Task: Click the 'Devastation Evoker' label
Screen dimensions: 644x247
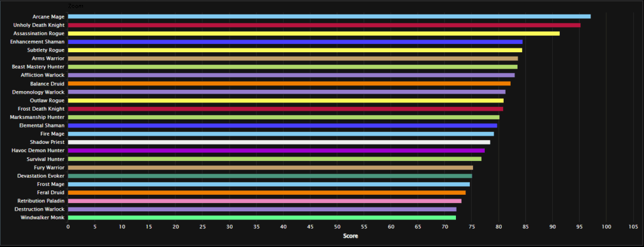Action: [41, 175]
